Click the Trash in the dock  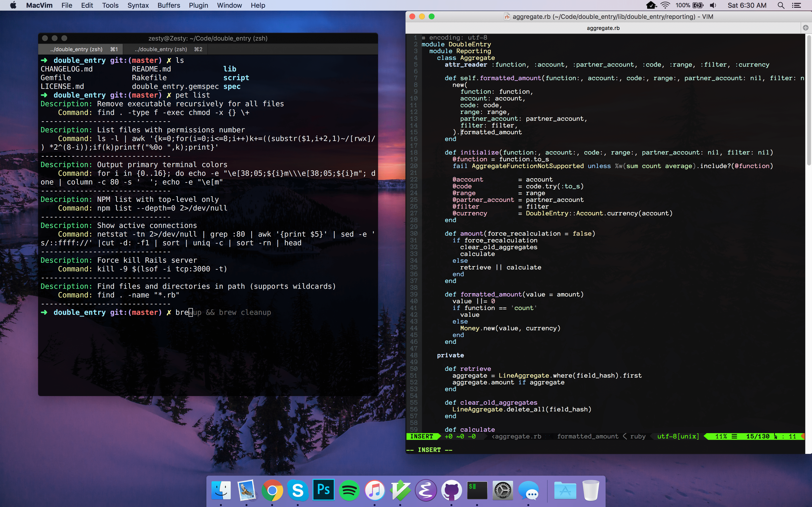[x=591, y=490]
